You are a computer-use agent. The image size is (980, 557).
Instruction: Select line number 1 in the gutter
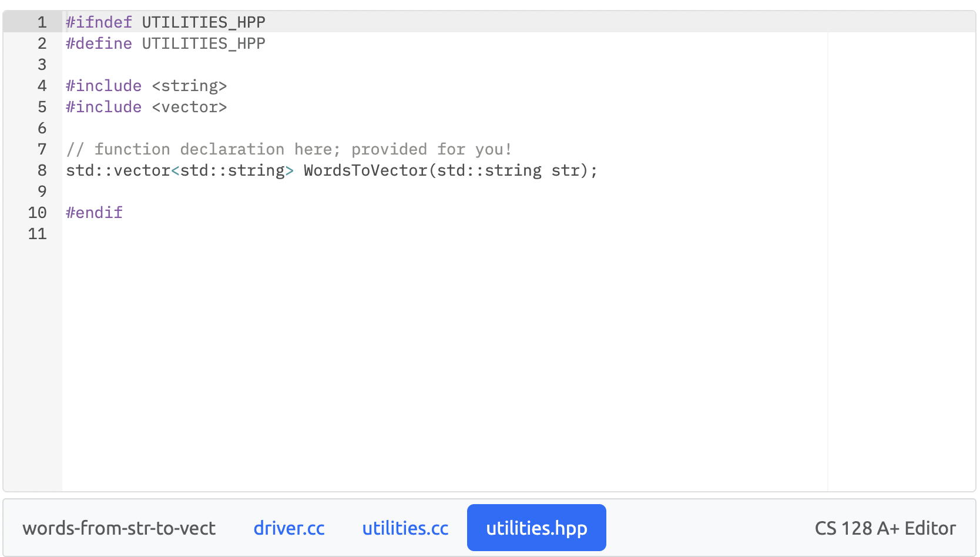click(x=41, y=22)
